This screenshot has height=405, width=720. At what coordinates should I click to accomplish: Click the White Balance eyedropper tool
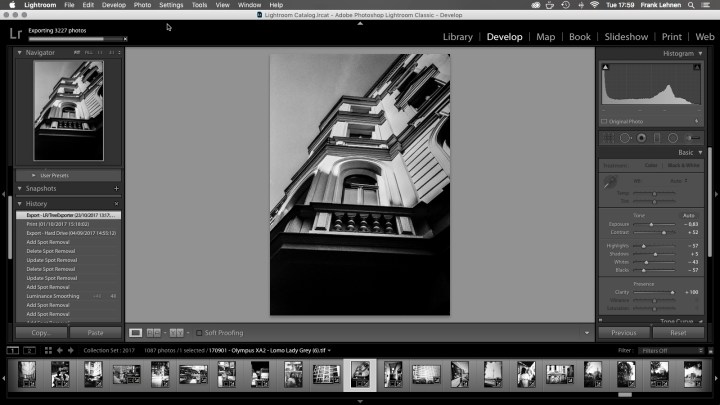tap(609, 183)
